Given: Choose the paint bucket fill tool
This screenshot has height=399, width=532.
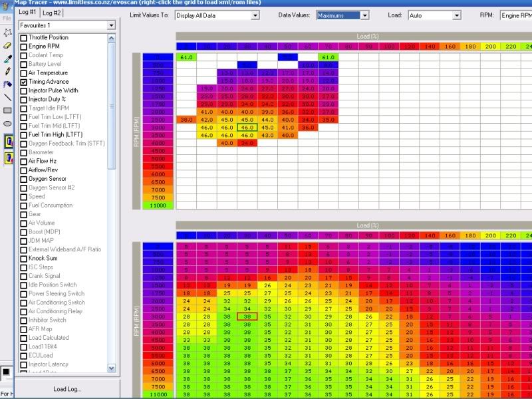Looking at the screenshot, I should (7, 84).
